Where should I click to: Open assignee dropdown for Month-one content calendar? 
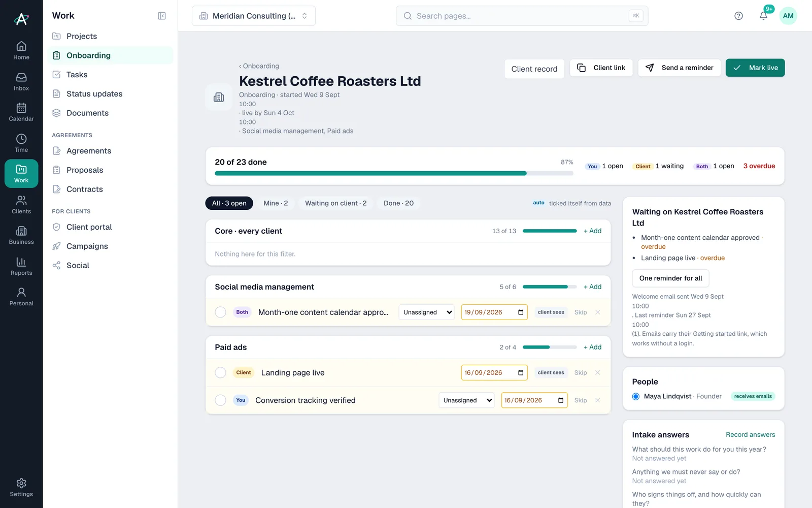(426, 312)
